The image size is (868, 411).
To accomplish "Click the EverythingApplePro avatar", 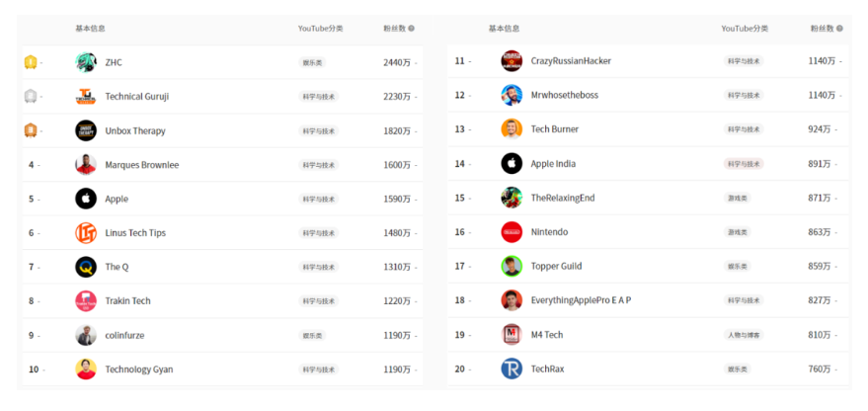I will pyautogui.click(x=512, y=300).
